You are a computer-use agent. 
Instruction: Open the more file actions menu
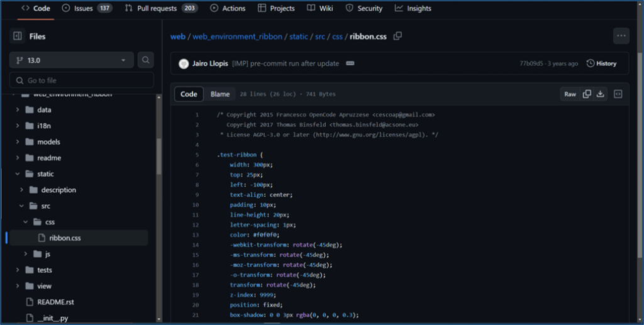click(x=621, y=36)
